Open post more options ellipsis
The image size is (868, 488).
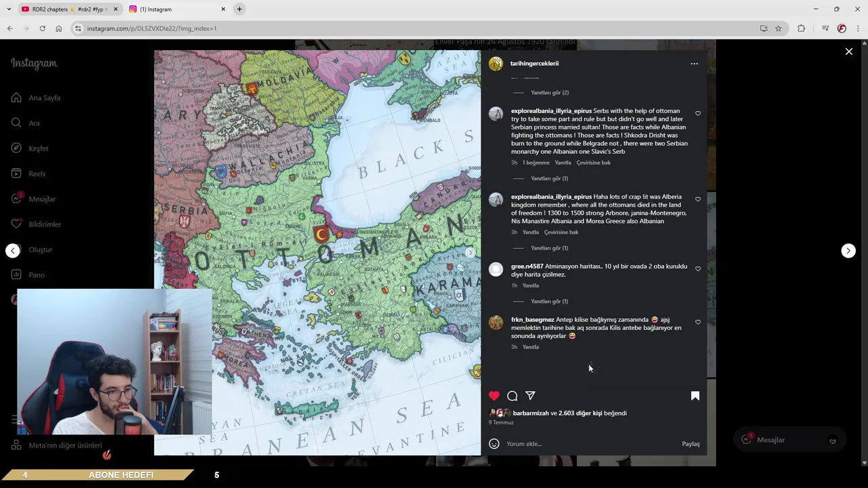pyautogui.click(x=694, y=64)
